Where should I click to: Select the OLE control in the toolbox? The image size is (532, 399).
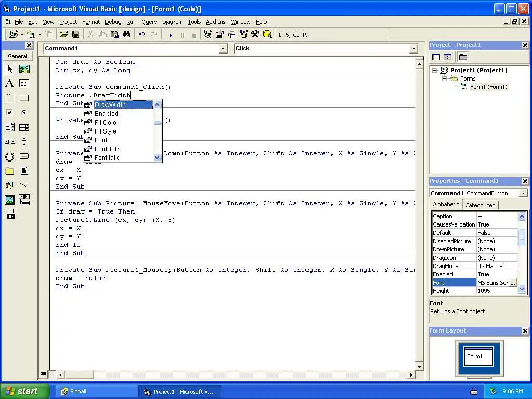pos(10,215)
